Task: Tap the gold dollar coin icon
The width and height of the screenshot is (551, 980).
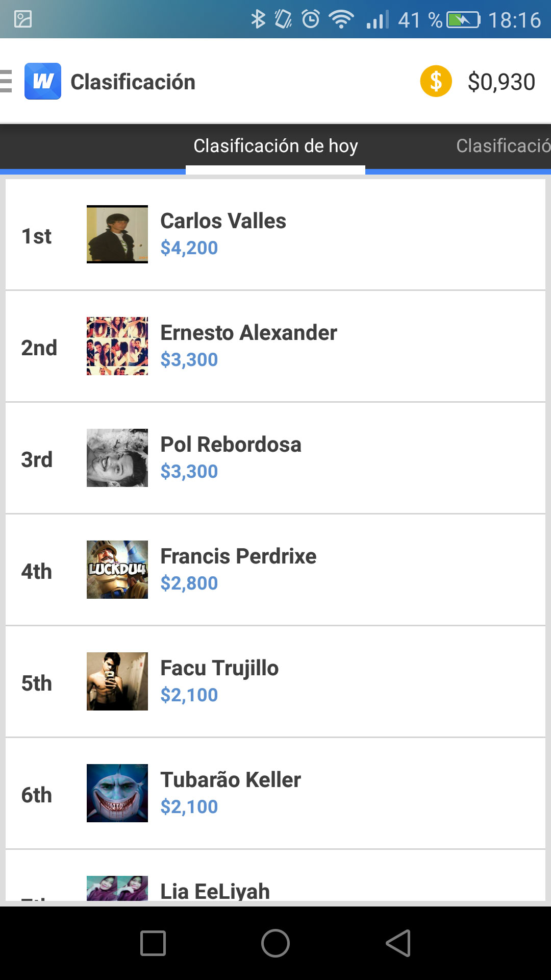Action: pyautogui.click(x=436, y=81)
